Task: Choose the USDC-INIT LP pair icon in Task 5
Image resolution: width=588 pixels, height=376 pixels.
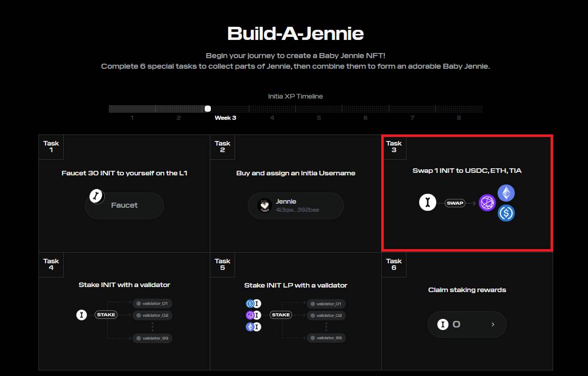Action: point(253,304)
